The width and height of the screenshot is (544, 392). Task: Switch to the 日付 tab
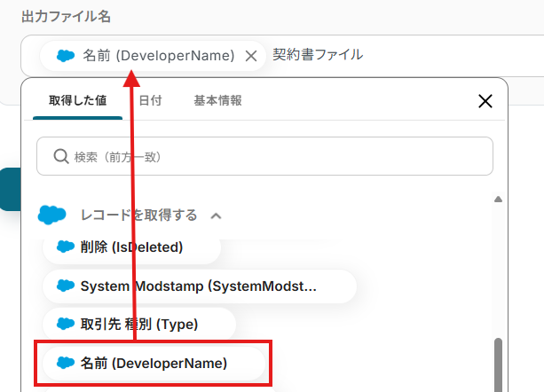coord(150,100)
